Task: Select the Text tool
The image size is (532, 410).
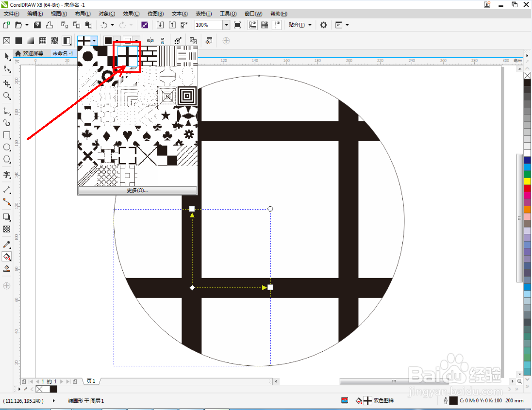Action: (x=7, y=175)
